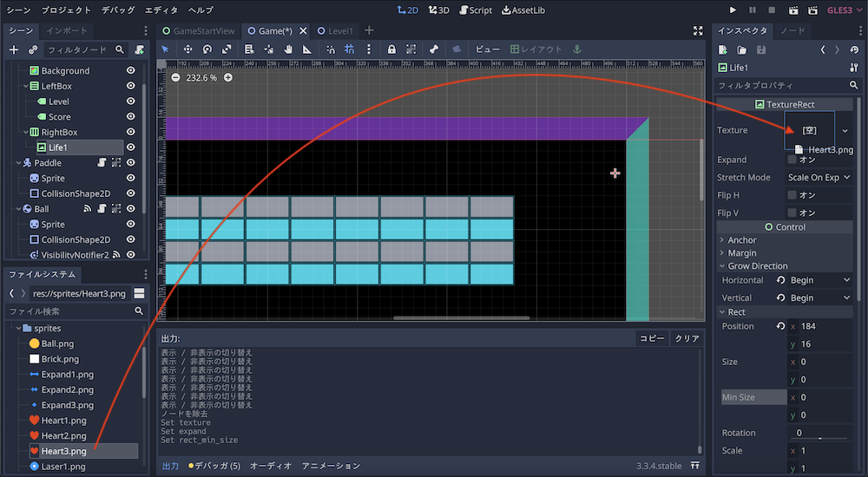868x477 pixels.
Task: Open the Texture dropdown arrow
Action: 845,131
